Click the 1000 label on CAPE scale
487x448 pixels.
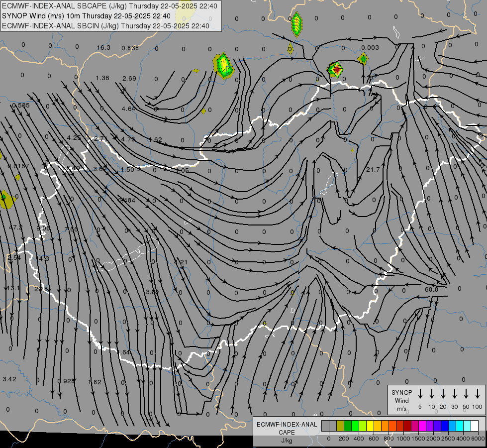403,439
